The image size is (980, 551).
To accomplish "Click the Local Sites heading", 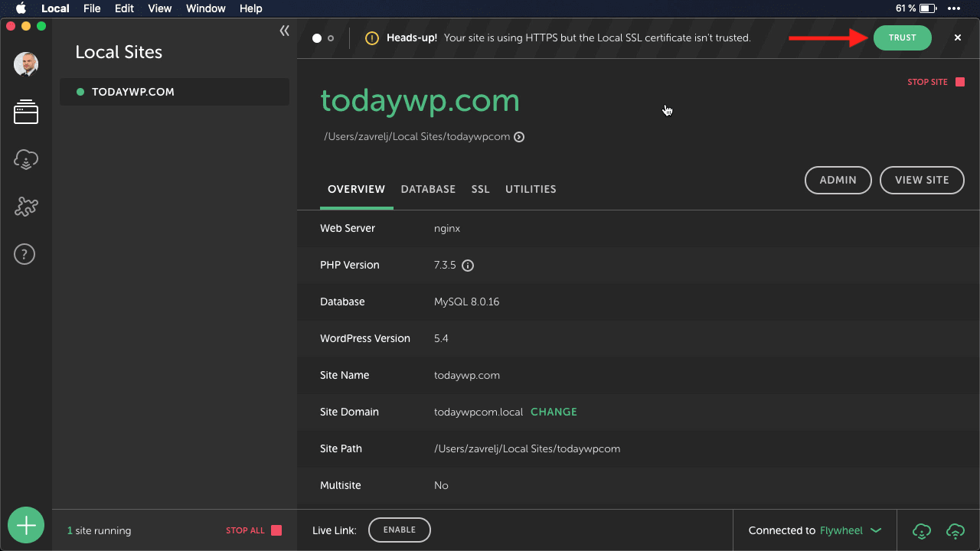I will pyautogui.click(x=119, y=52).
